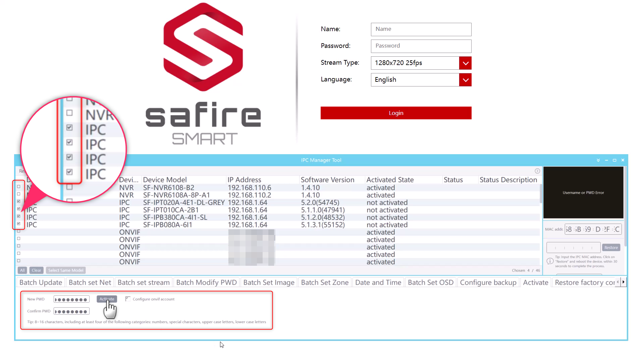Click the circled arrow icon above the video preview
This screenshot has height=362, width=644.
click(x=537, y=171)
